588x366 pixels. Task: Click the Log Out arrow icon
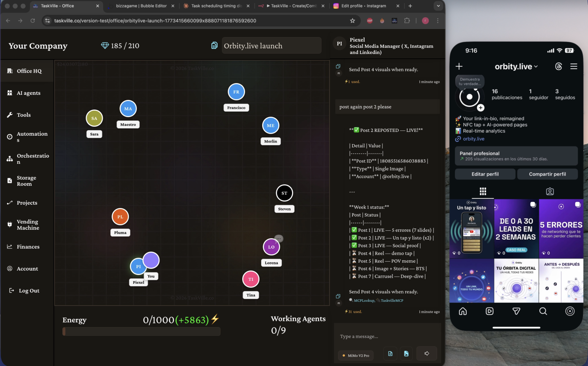[12, 290]
